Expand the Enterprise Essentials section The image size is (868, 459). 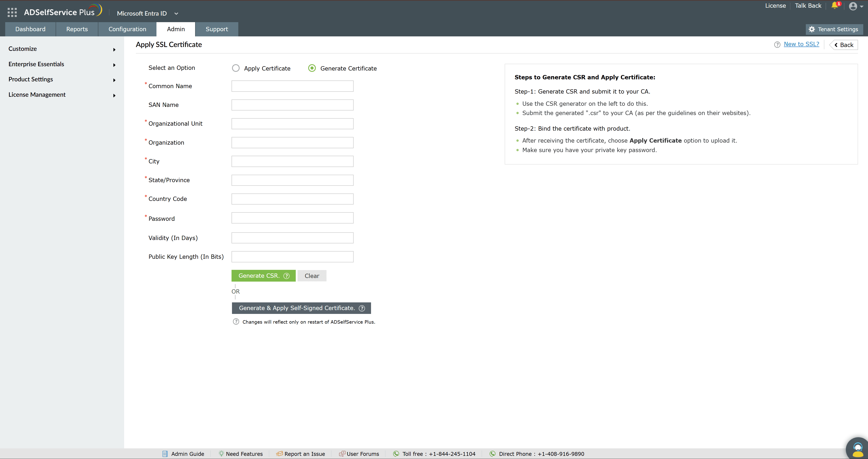[62, 64]
